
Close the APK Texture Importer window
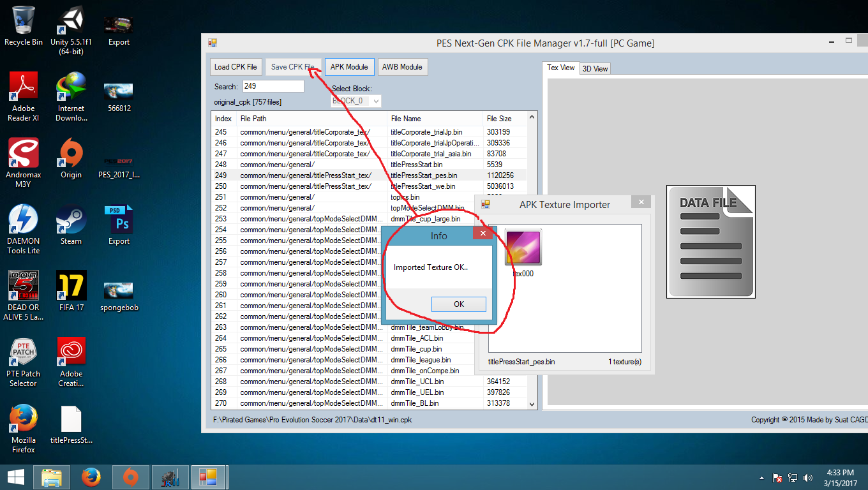point(641,202)
